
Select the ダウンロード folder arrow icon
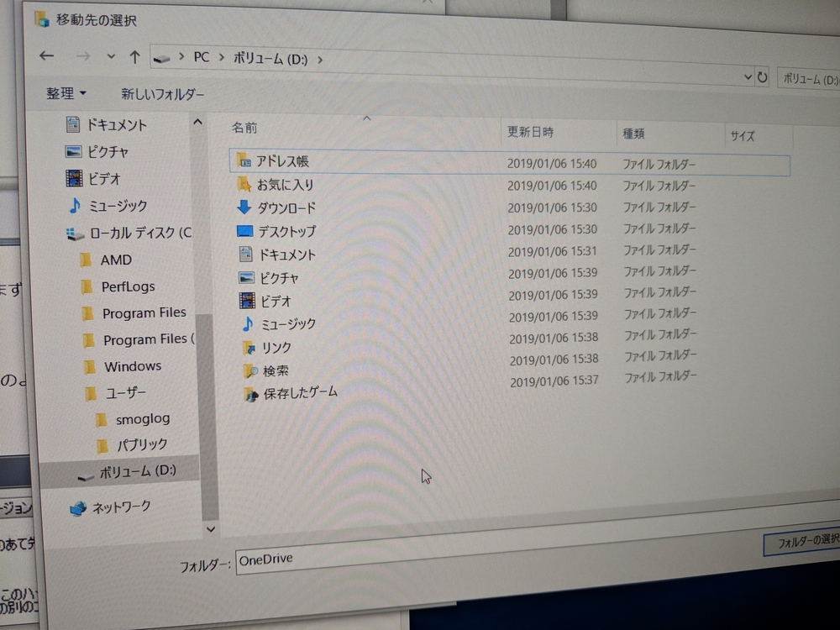[244, 207]
